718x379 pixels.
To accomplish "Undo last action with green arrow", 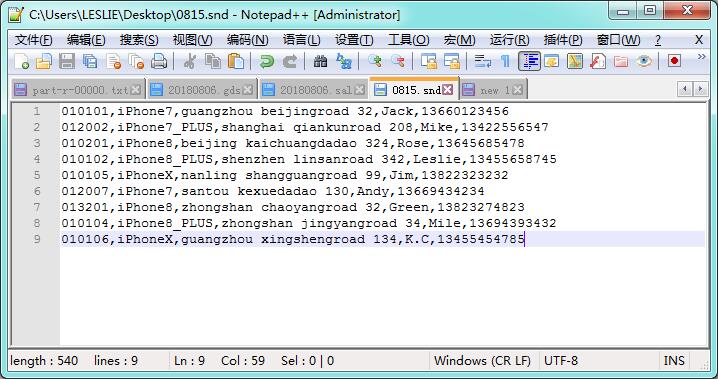I will (266, 61).
